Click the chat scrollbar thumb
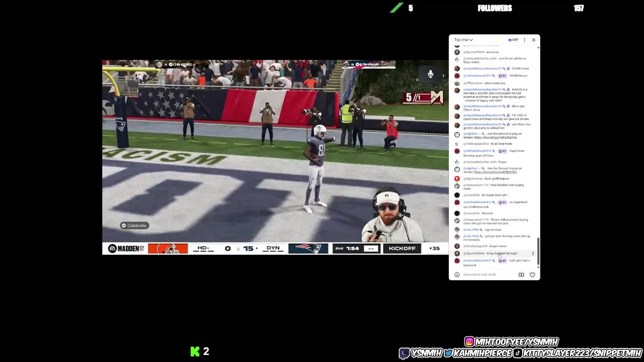 (538, 251)
